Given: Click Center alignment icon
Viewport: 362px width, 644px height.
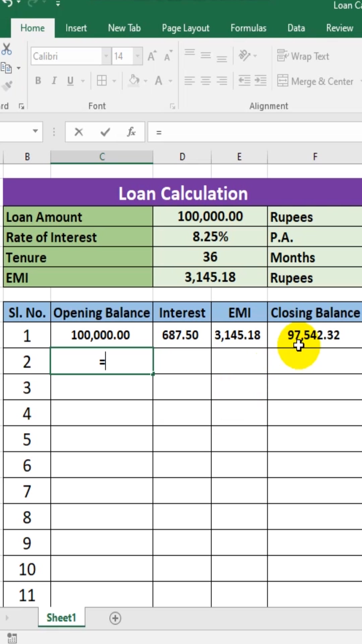Looking at the screenshot, I should pos(206,81).
